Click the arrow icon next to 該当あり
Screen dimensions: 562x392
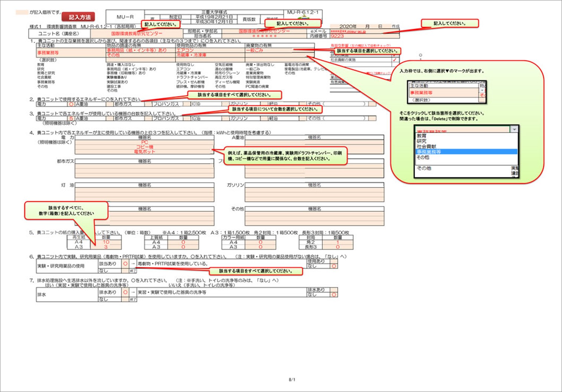pyautogui.click(x=133, y=264)
